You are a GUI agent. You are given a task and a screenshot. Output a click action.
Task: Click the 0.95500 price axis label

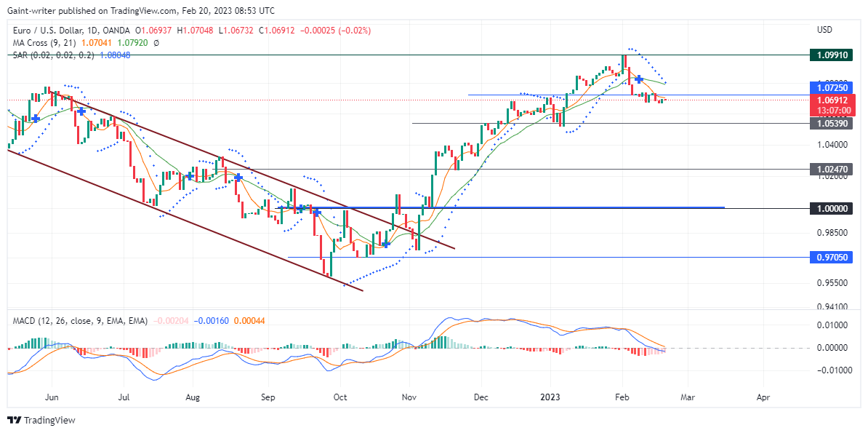832,283
